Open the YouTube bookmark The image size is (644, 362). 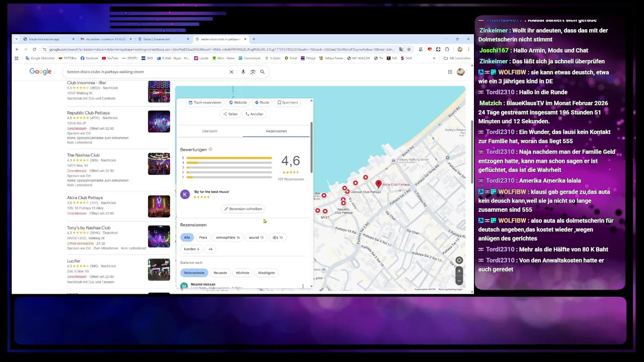point(110,58)
